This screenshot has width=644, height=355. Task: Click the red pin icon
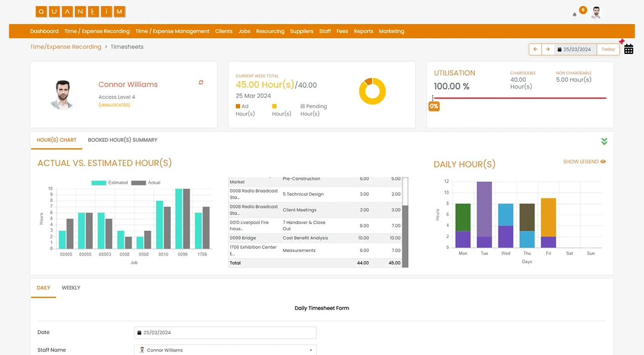click(x=622, y=42)
